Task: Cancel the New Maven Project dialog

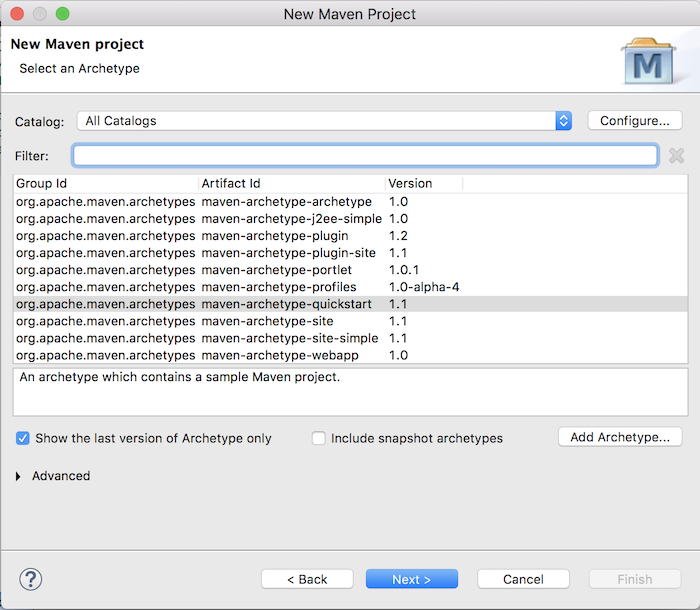Action: click(523, 579)
